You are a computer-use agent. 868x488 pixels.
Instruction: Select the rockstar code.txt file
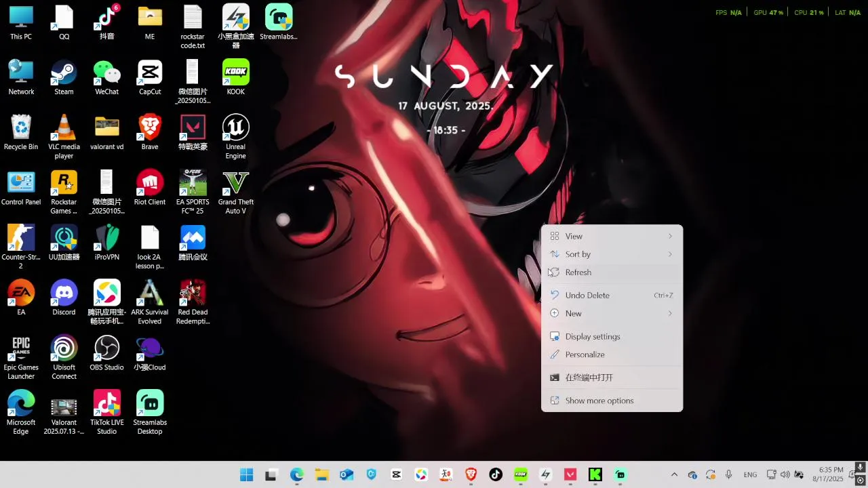(193, 27)
